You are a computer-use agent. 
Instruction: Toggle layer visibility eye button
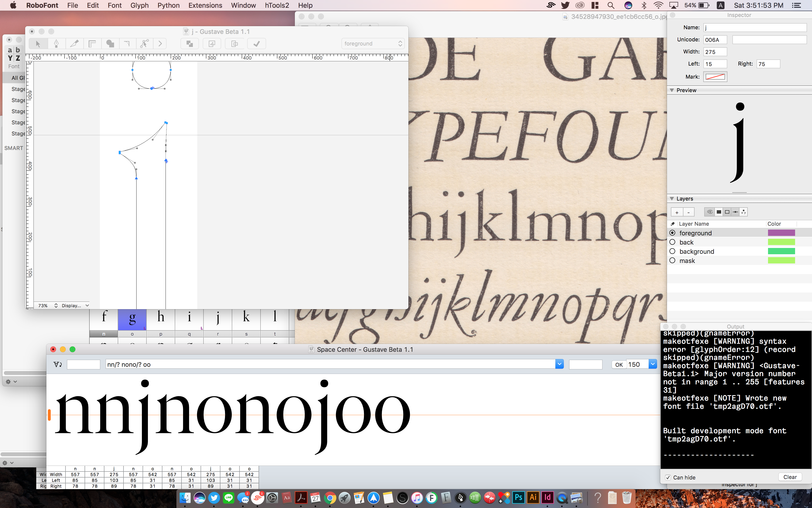pos(710,212)
